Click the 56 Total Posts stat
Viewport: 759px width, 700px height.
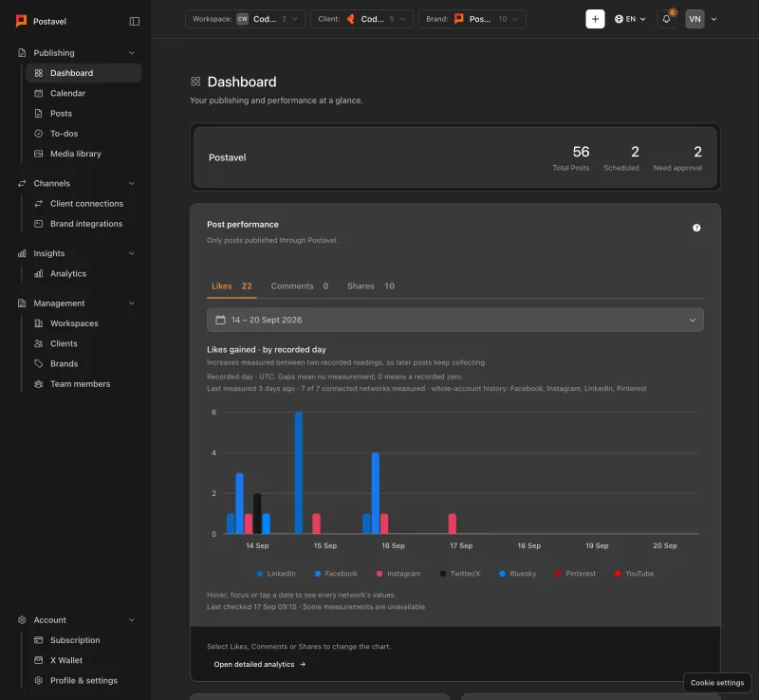pyautogui.click(x=571, y=157)
